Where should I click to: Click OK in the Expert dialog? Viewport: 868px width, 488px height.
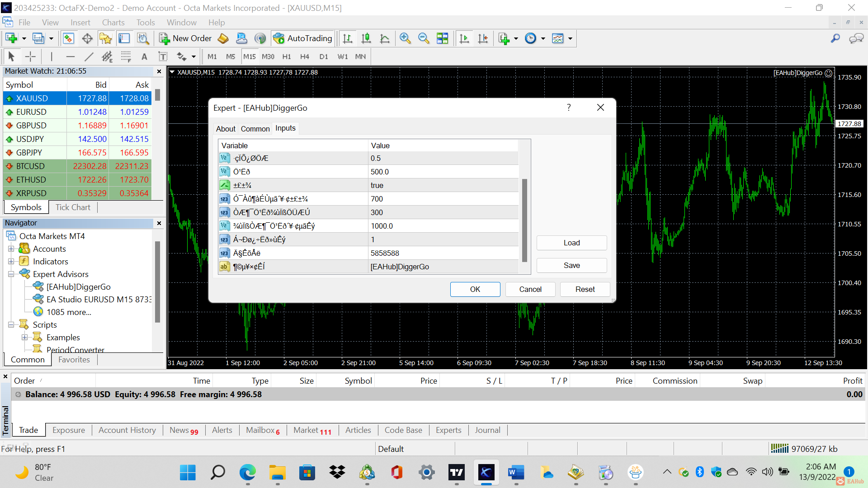point(475,289)
